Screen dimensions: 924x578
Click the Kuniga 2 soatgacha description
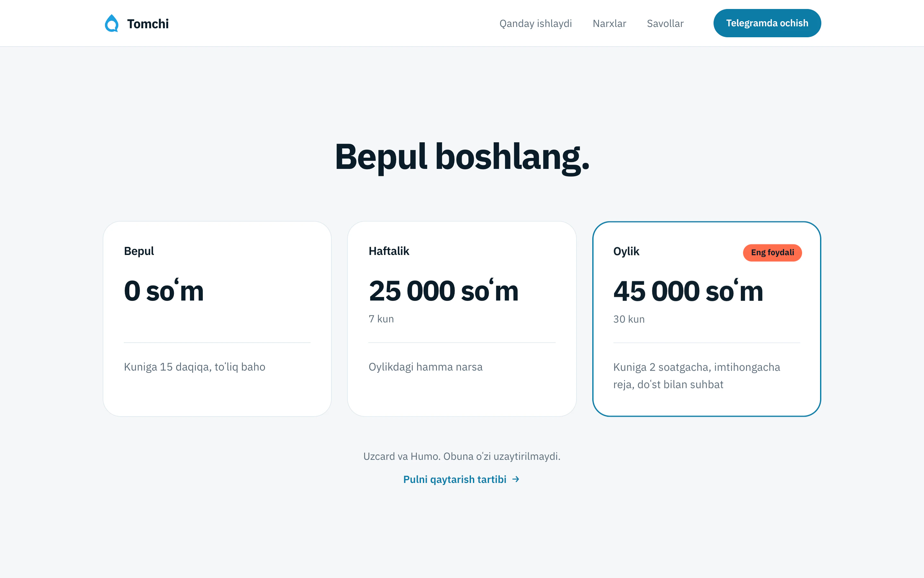click(x=697, y=375)
